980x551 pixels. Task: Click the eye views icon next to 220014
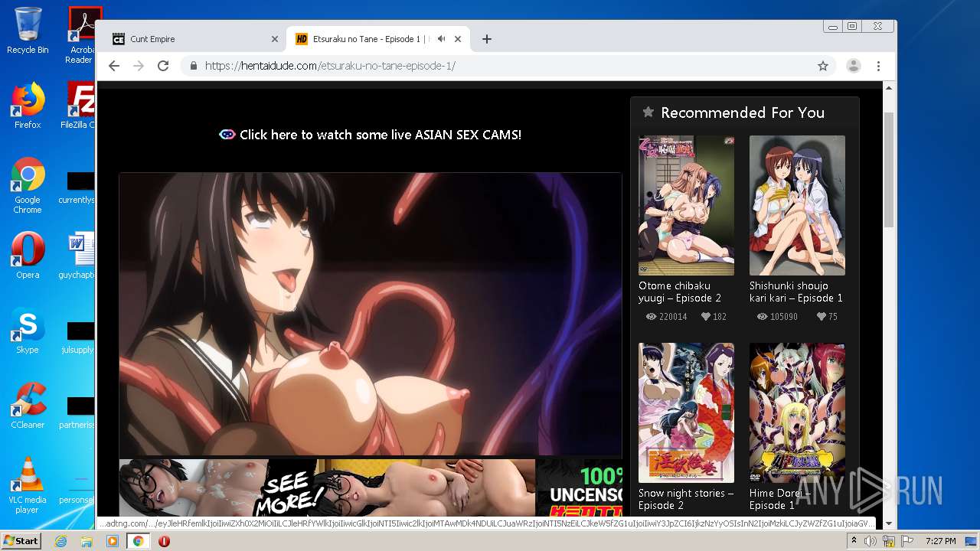coord(652,316)
